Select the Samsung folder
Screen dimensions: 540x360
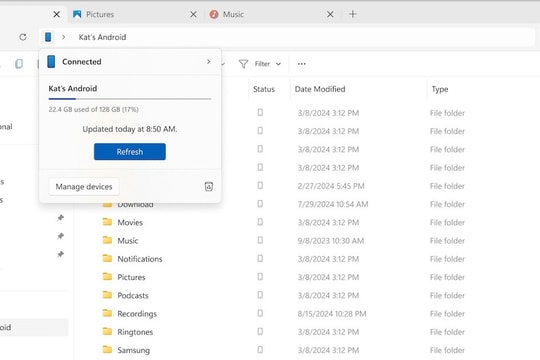click(x=133, y=350)
